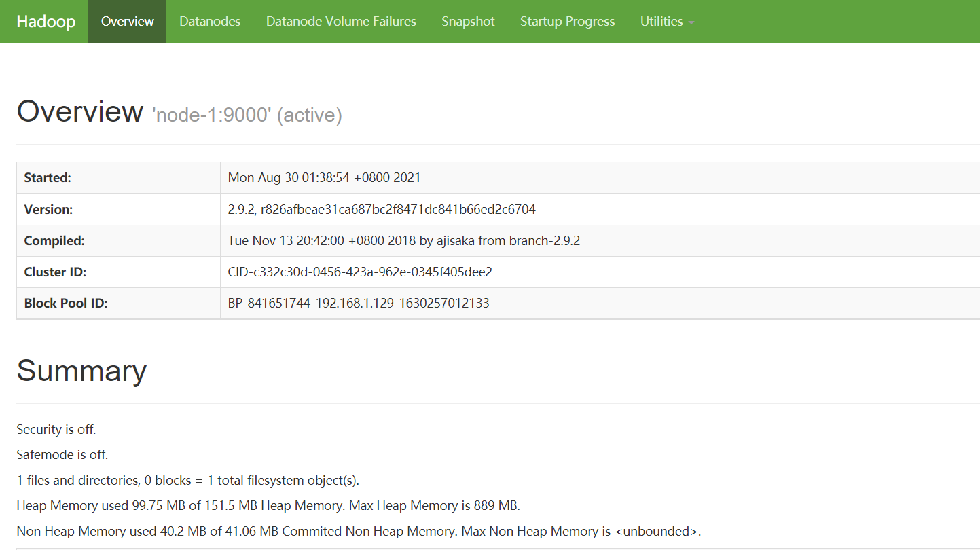Click the Started: row label
Viewport: 980px width, 550px height.
tap(48, 178)
